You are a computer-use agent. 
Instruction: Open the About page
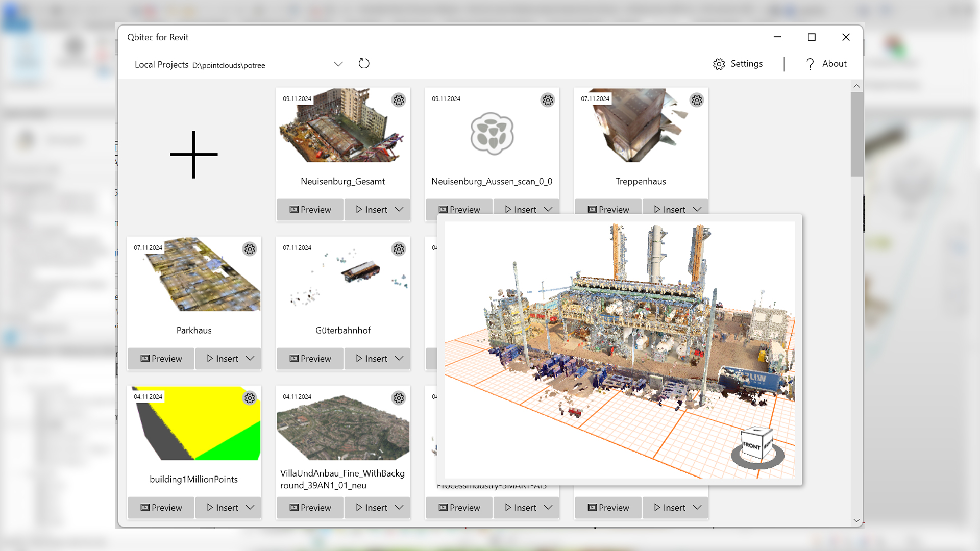(x=826, y=64)
